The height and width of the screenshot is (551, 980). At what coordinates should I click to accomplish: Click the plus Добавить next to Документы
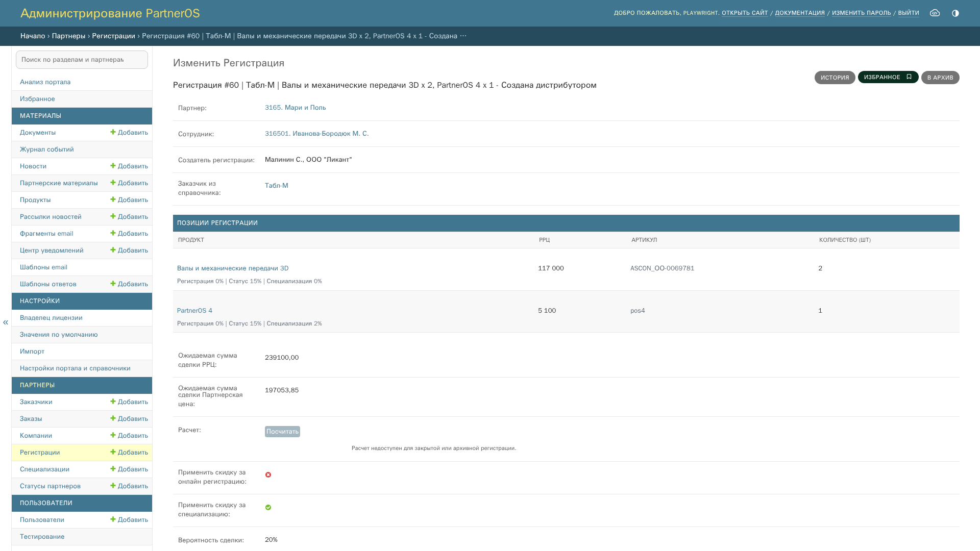click(x=129, y=133)
